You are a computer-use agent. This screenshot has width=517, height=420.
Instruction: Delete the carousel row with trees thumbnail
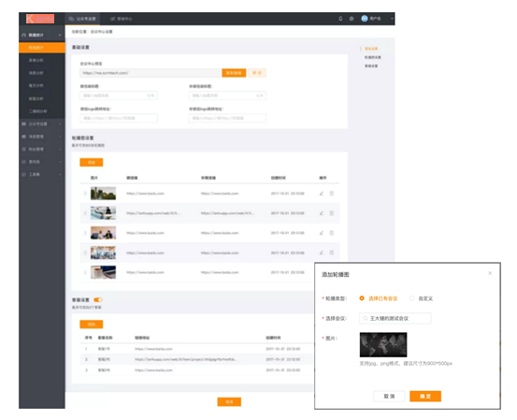click(x=332, y=194)
